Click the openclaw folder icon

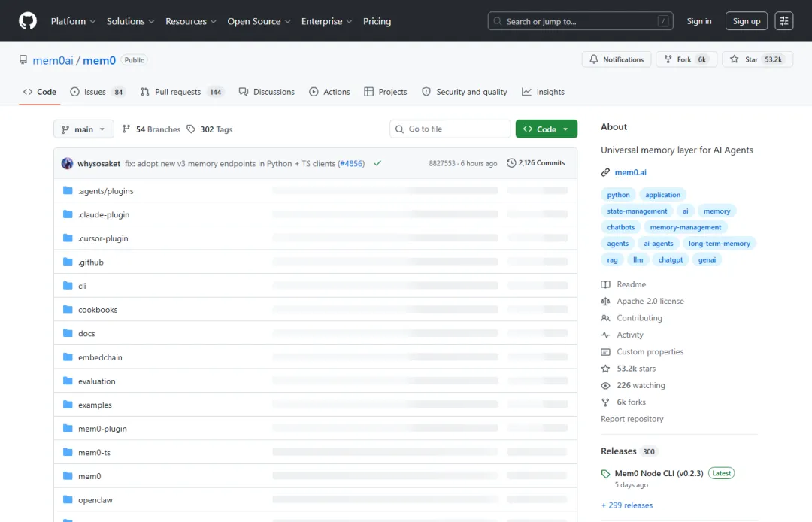point(68,499)
